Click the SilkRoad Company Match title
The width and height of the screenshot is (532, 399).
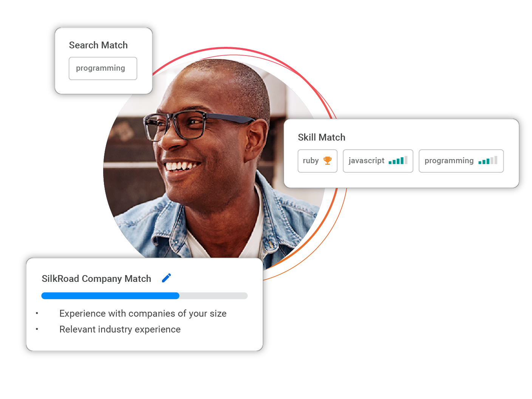pyautogui.click(x=96, y=278)
